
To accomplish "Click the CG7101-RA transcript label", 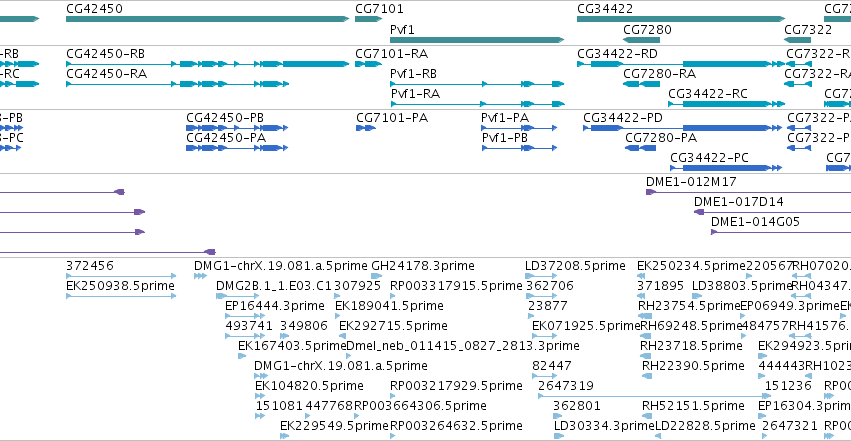I will pyautogui.click(x=392, y=54).
